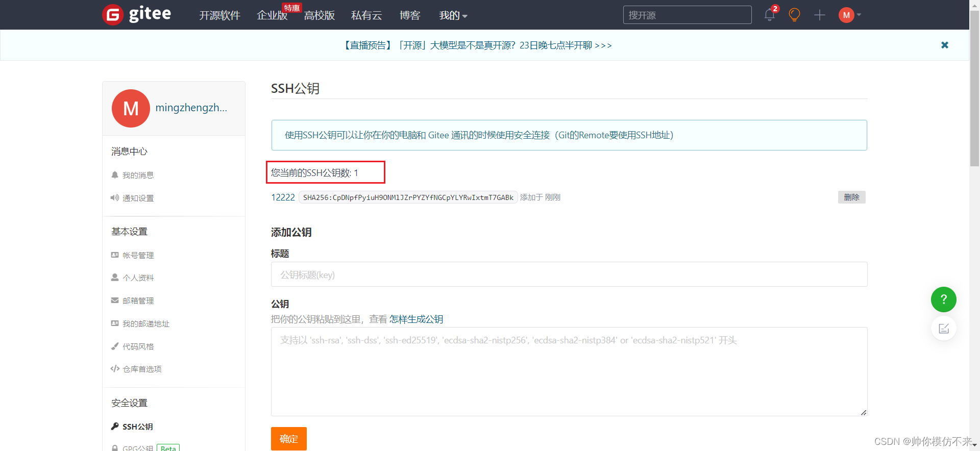Open 代码风格 in sidebar

pyautogui.click(x=138, y=346)
